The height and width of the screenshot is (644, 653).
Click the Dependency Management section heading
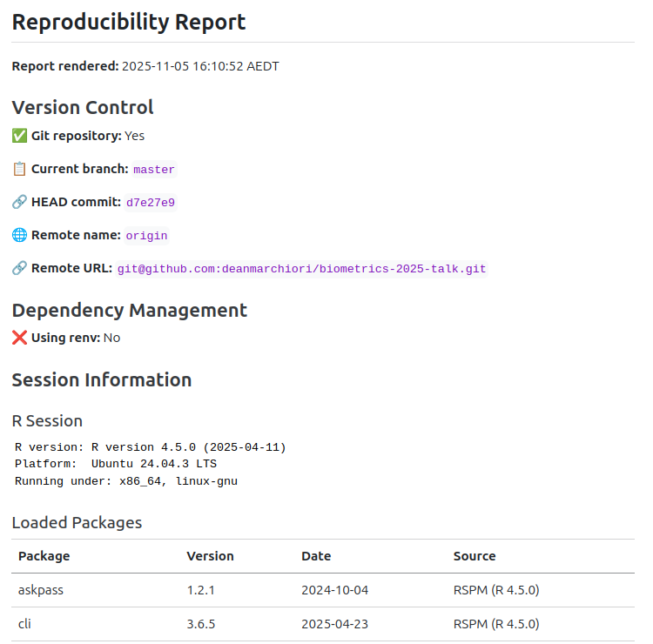click(x=129, y=310)
